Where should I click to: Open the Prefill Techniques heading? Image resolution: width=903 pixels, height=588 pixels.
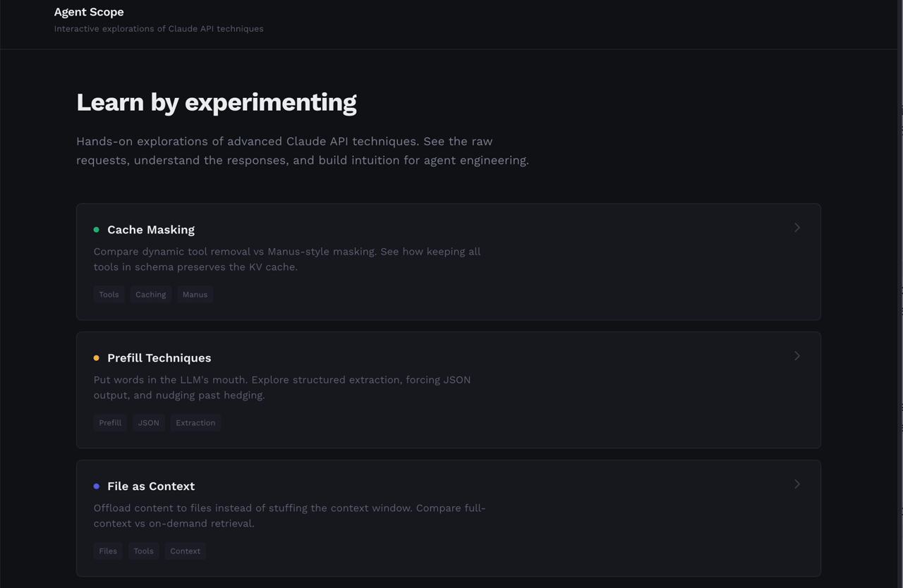pos(159,358)
